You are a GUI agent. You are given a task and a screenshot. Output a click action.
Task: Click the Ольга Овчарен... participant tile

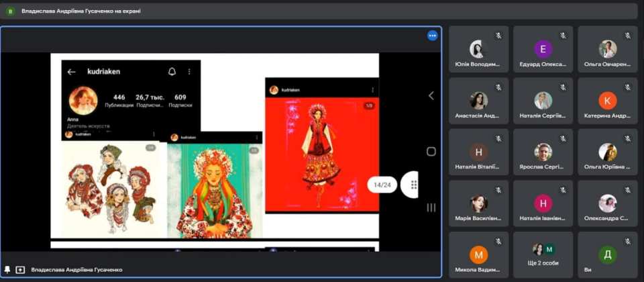click(608, 49)
